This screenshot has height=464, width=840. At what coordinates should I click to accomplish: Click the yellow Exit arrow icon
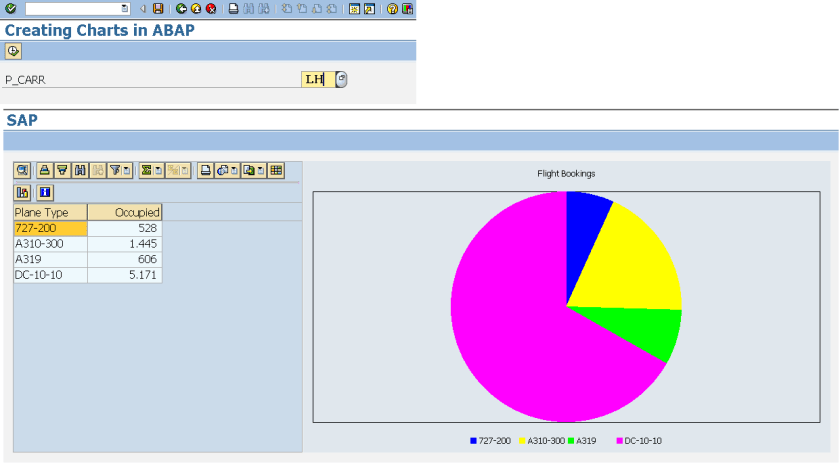click(196, 9)
